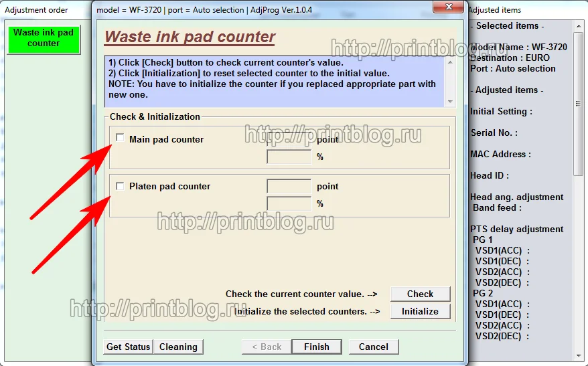The image size is (588, 366).
Task: Close the AdjProg dialog window
Action: click(449, 7)
